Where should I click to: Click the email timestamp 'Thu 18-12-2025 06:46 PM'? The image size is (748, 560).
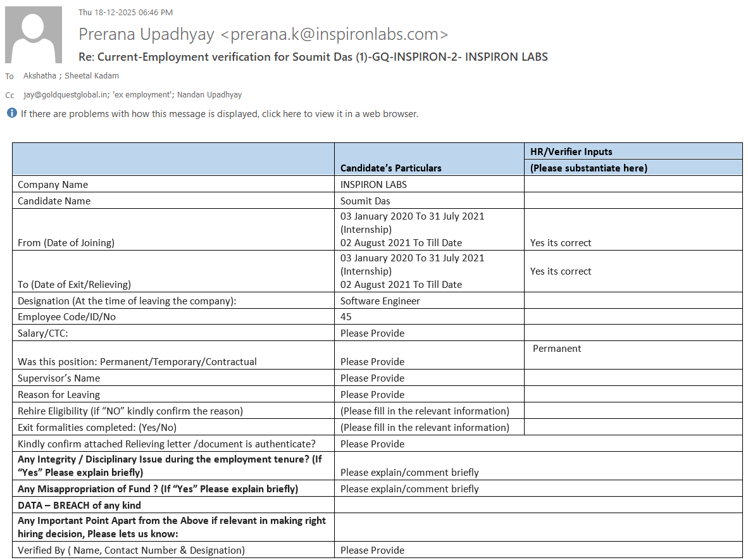pyautogui.click(x=125, y=13)
